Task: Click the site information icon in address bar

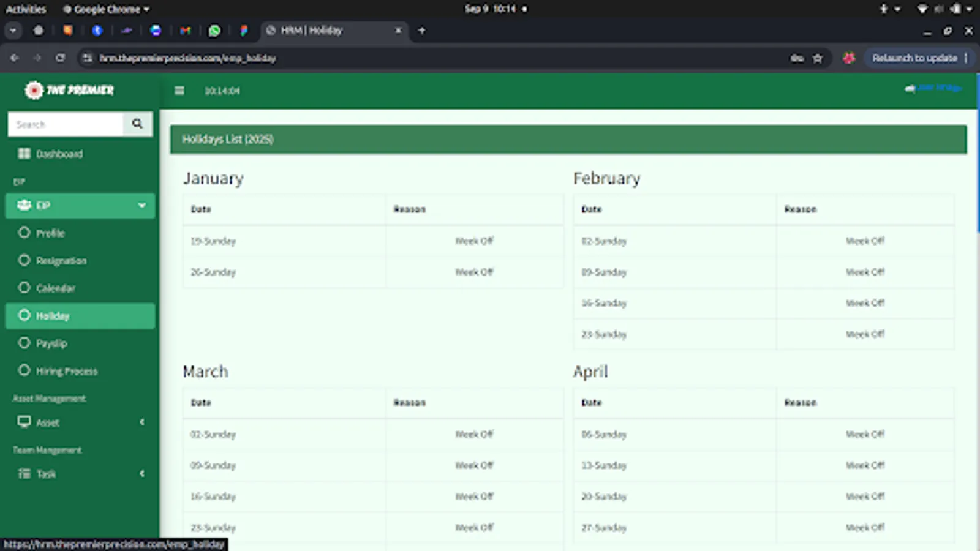Action: pyautogui.click(x=88, y=58)
